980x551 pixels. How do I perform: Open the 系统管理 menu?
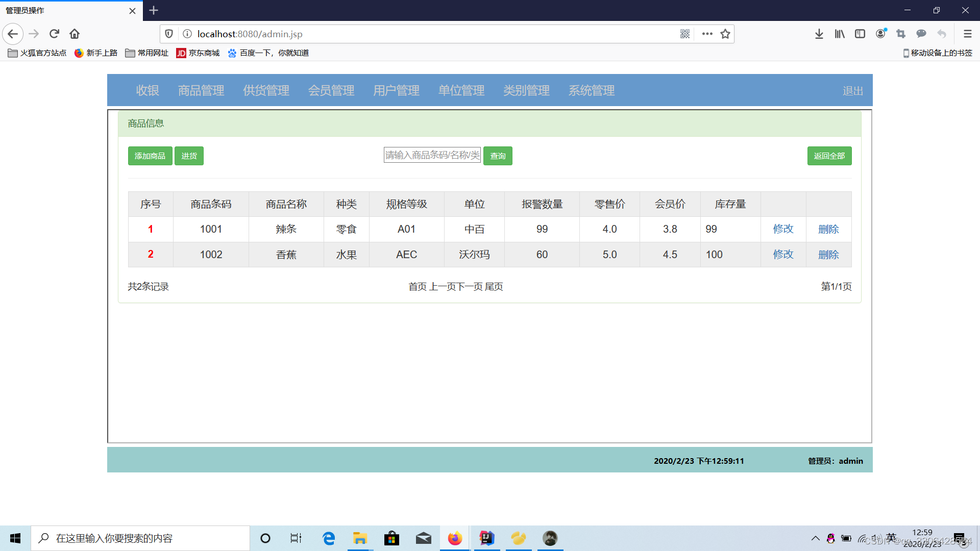pyautogui.click(x=592, y=90)
